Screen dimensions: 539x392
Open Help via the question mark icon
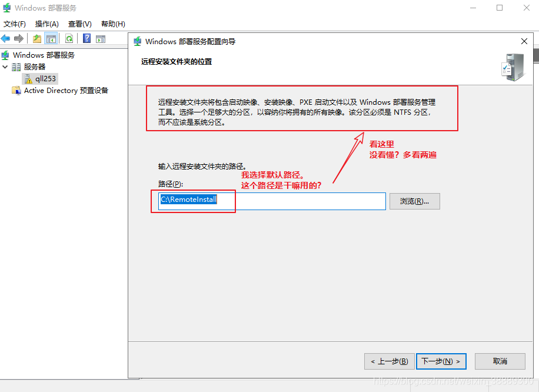click(86, 39)
